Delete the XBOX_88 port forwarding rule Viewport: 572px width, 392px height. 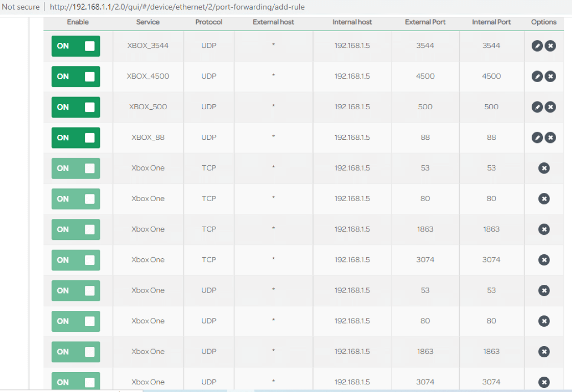[x=551, y=138]
